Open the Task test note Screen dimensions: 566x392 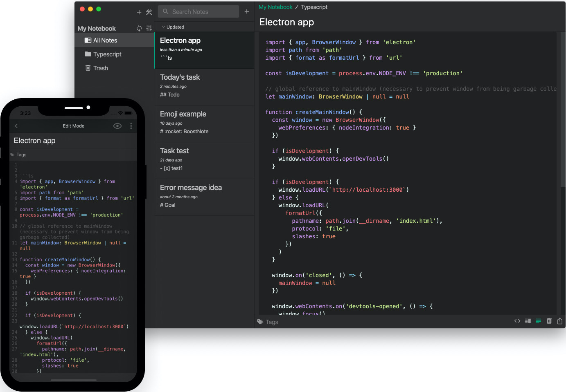click(x=205, y=160)
